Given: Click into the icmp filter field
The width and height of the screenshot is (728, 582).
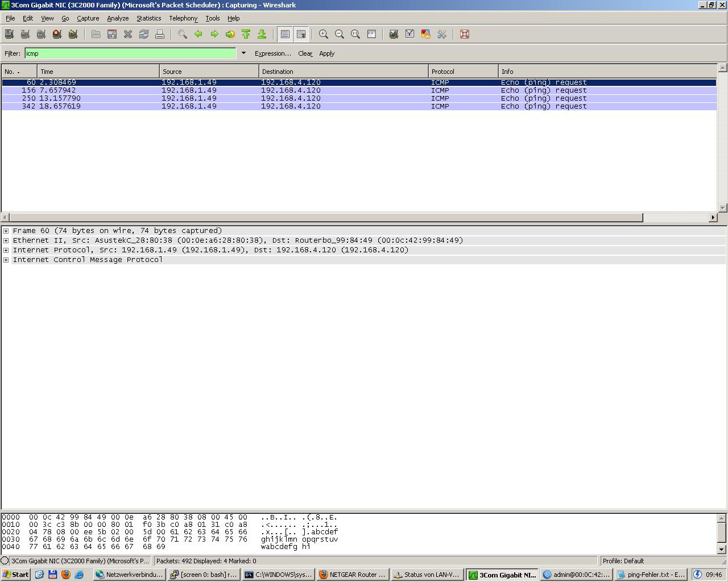Looking at the screenshot, I should pyautogui.click(x=130, y=53).
